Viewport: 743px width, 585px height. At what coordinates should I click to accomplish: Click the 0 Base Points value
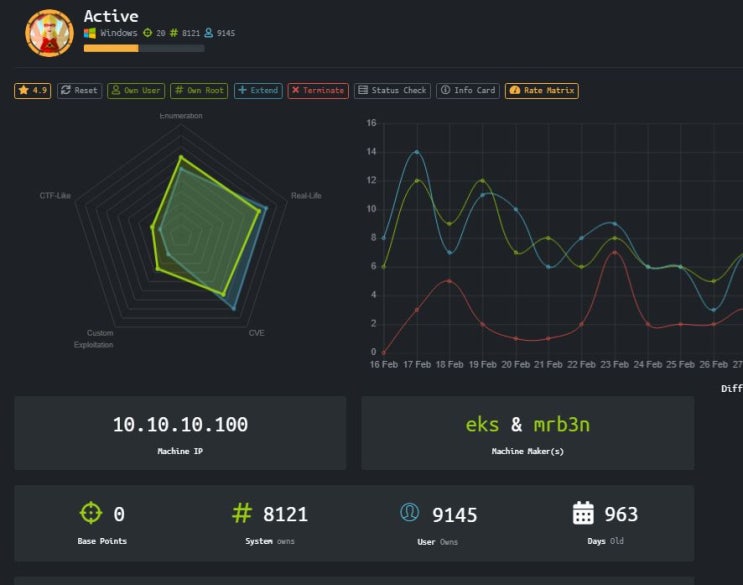(119, 514)
